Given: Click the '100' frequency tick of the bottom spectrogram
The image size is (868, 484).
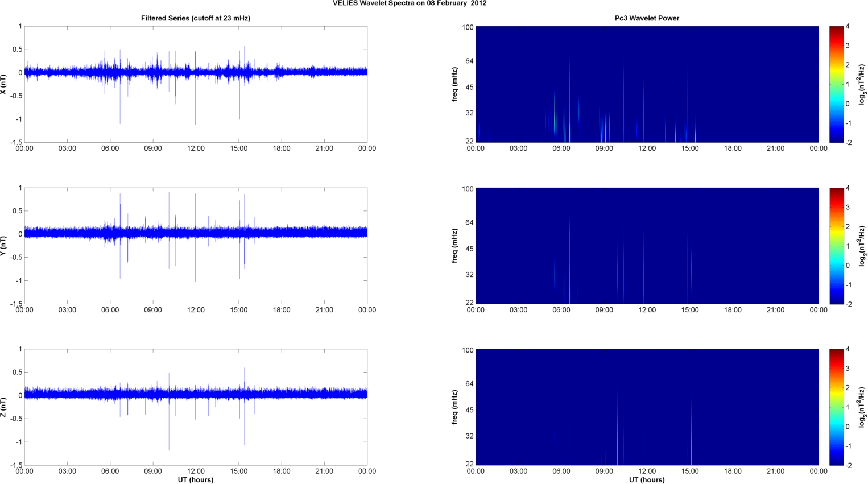Looking at the screenshot, I should (468, 350).
